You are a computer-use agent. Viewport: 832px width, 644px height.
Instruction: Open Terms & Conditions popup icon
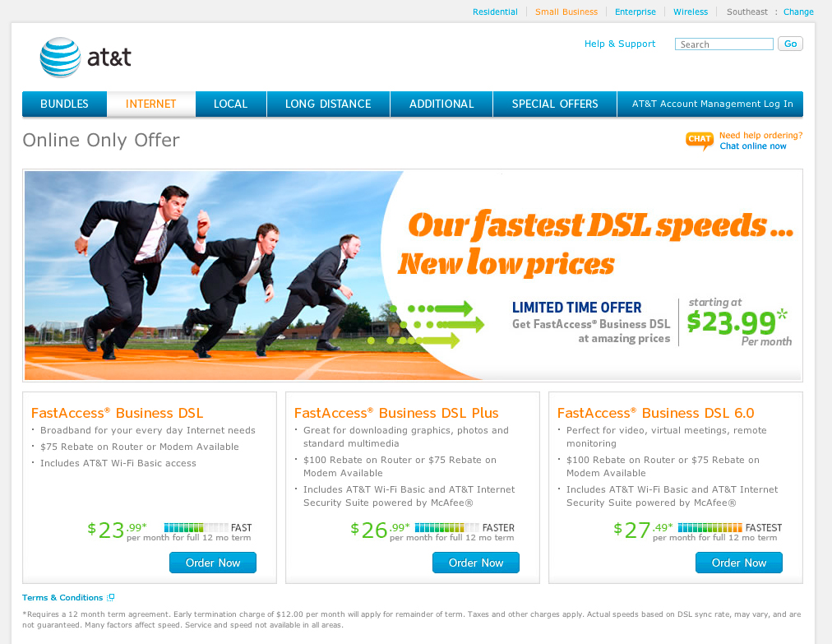coord(111,597)
